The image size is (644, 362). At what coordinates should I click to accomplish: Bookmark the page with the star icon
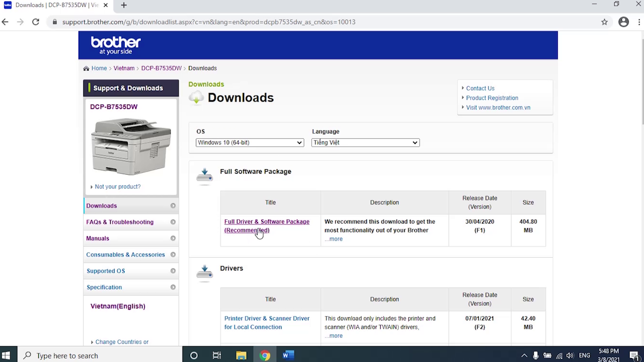pos(604,22)
